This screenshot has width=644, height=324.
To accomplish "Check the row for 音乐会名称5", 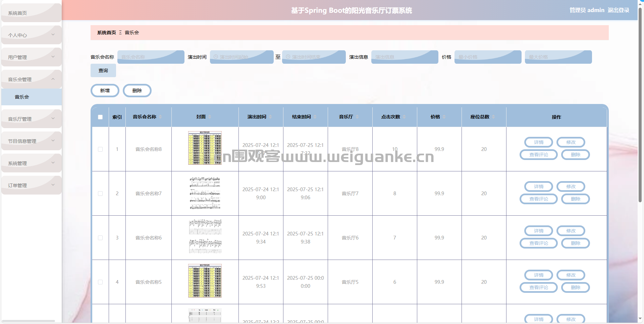I will [x=100, y=282].
